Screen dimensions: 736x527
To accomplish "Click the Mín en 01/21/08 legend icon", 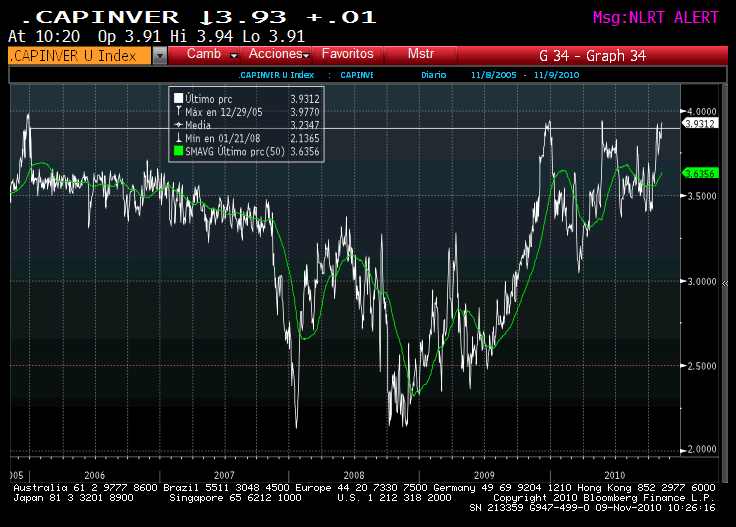I will pyautogui.click(x=178, y=137).
